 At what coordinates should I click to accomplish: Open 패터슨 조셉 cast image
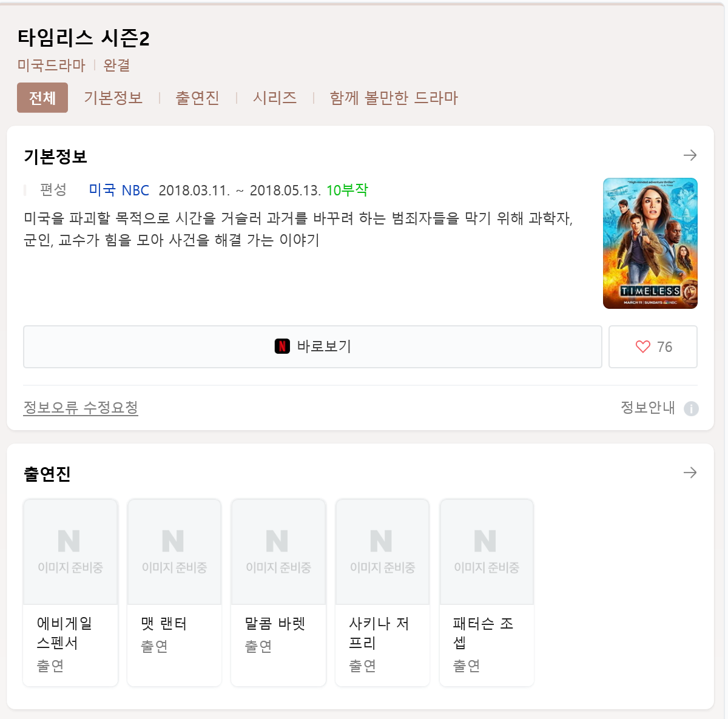(487, 552)
